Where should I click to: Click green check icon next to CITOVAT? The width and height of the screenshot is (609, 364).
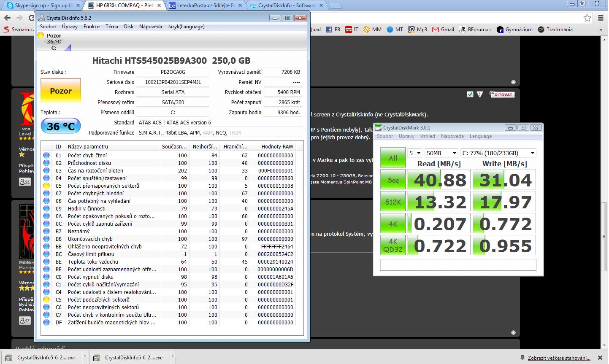[470, 94]
